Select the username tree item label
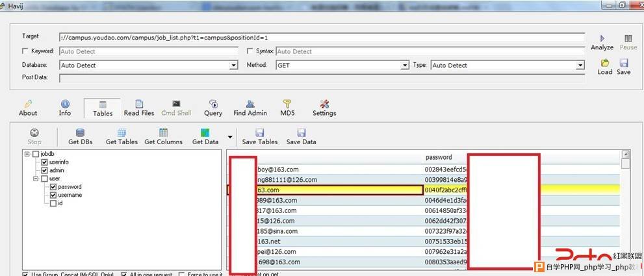644x276 pixels. click(x=70, y=195)
